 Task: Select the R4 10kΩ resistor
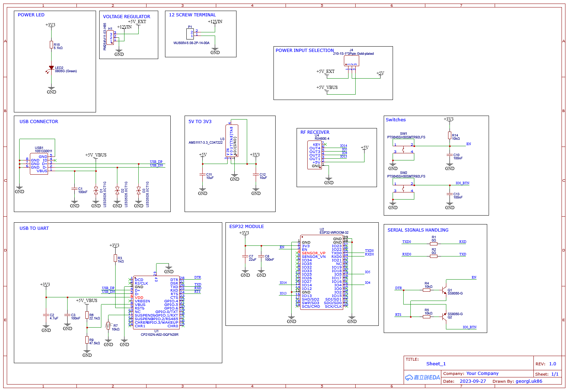click(x=426, y=290)
